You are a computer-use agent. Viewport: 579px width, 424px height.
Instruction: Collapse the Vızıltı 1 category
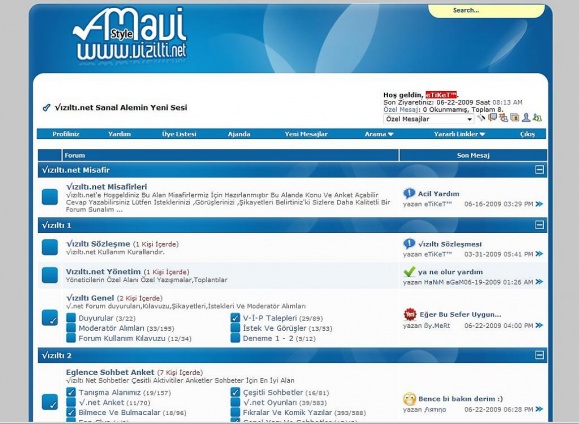pos(539,225)
